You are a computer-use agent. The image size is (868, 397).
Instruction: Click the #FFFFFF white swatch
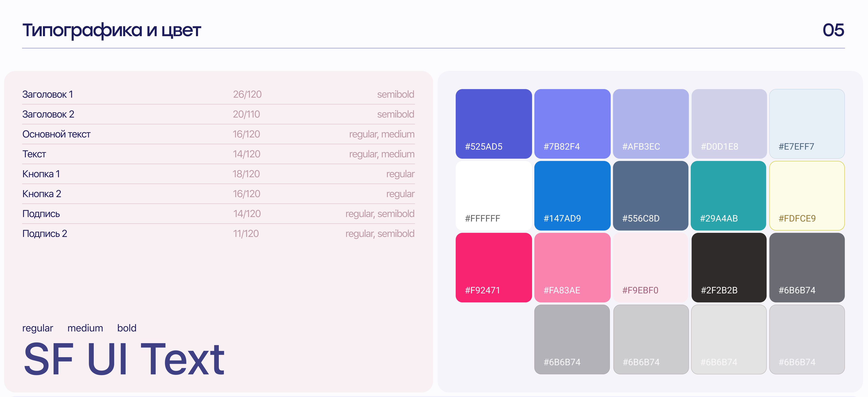493,196
